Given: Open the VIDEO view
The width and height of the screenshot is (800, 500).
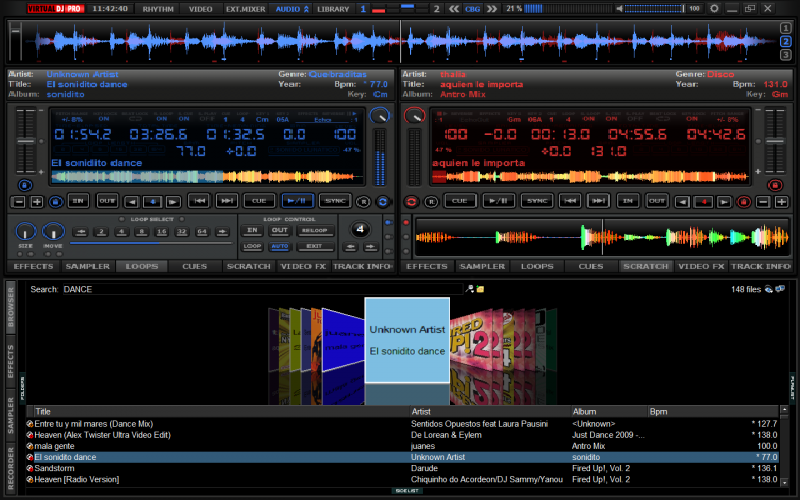Looking at the screenshot, I should [x=201, y=9].
